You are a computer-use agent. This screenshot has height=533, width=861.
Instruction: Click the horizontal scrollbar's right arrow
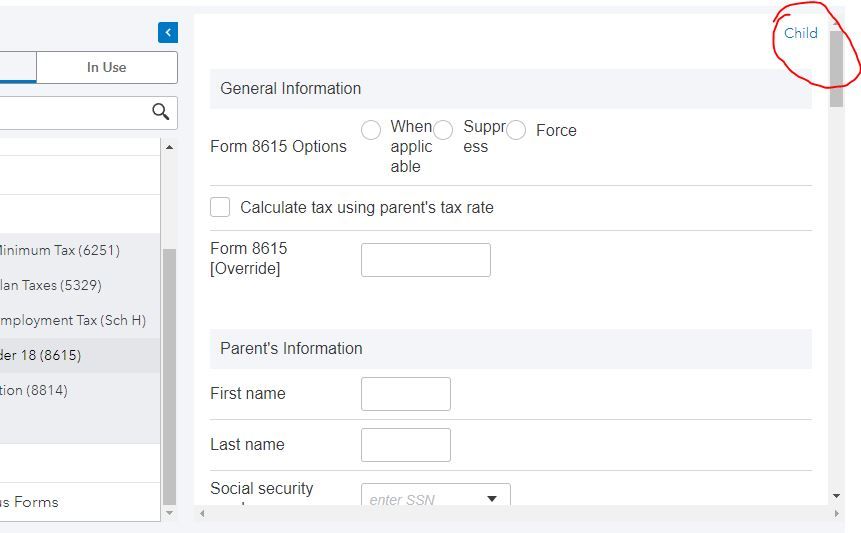click(836, 514)
